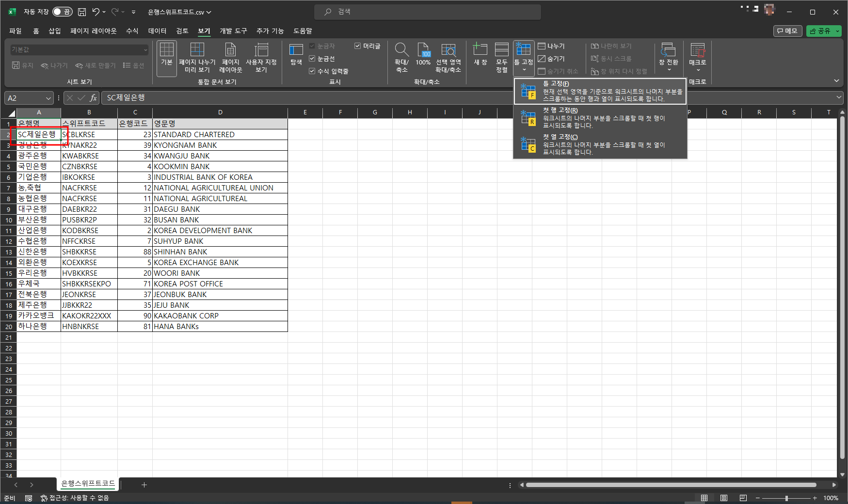This screenshot has width=848, height=504.
Task: Collapse the ribbon with the chevron
Action: [x=836, y=81]
